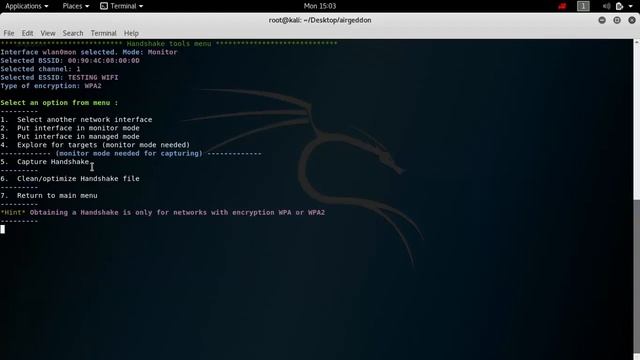Click option '5. Capture Handshake'

pos(45,162)
